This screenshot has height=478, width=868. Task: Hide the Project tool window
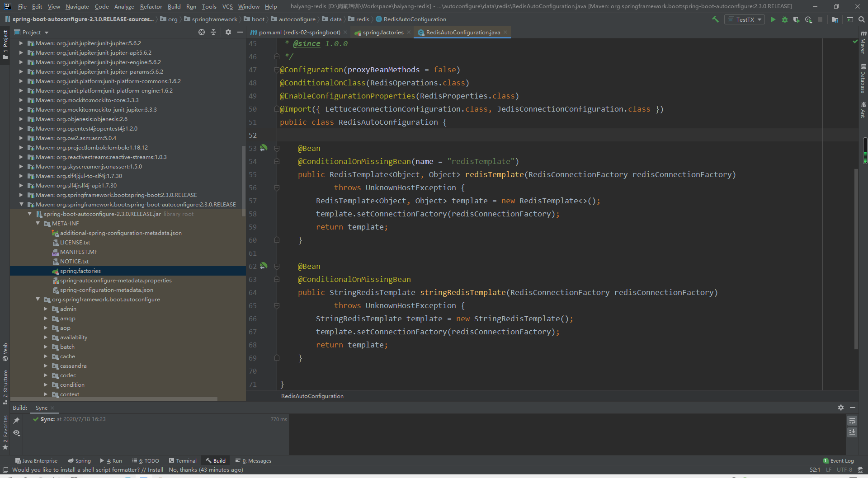coord(240,32)
